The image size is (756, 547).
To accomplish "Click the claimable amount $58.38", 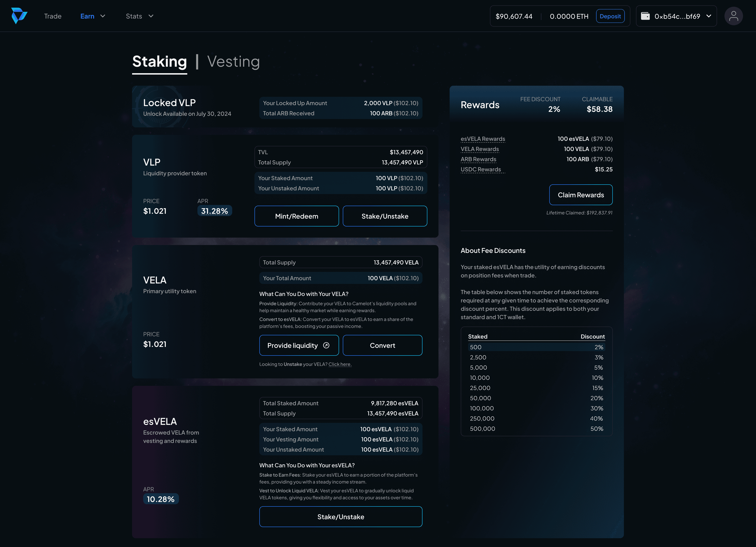I will [x=599, y=109].
